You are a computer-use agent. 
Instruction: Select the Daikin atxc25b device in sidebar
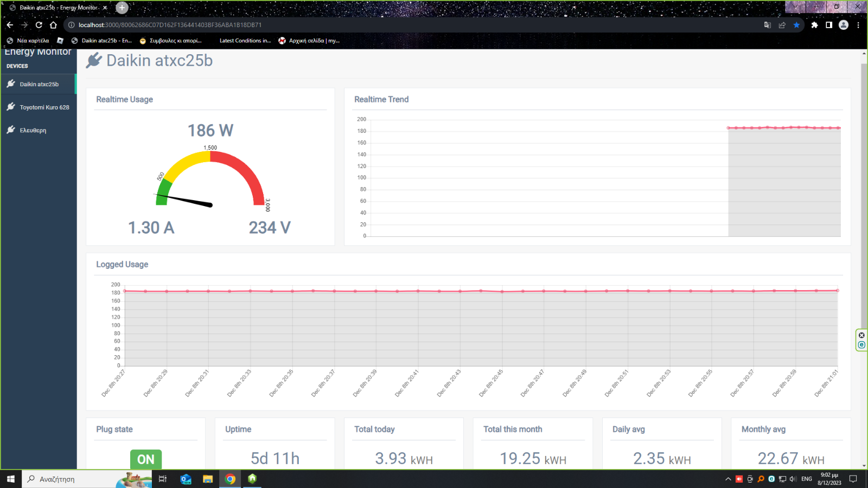[38, 84]
